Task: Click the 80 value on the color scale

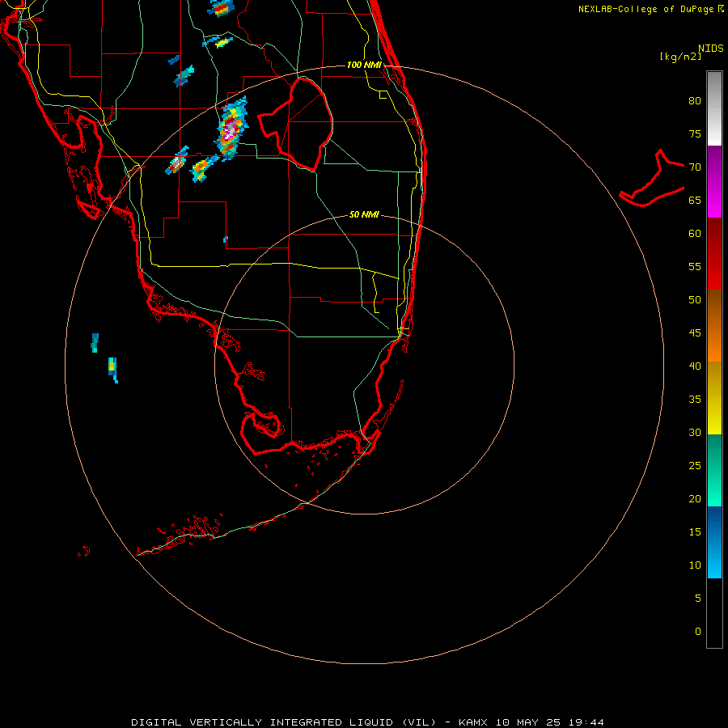Action: pos(695,101)
